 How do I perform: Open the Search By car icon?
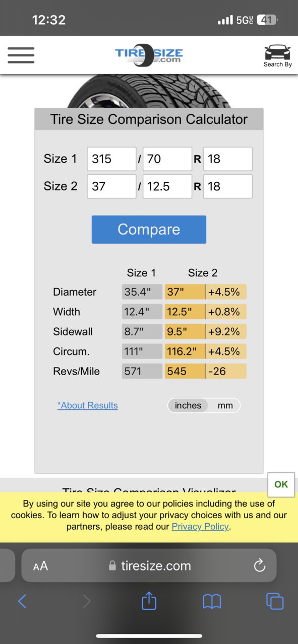(277, 56)
